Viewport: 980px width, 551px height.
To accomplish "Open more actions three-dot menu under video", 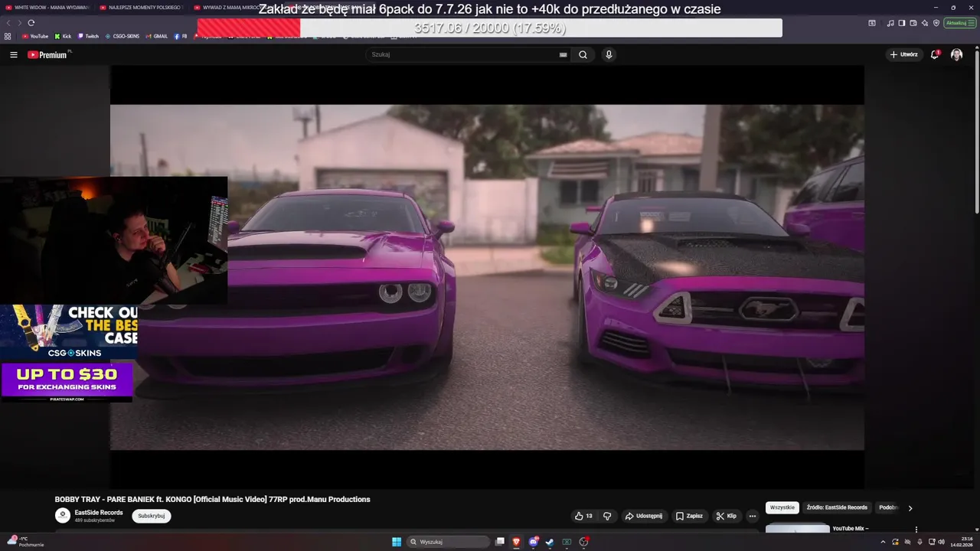I will 753,516.
